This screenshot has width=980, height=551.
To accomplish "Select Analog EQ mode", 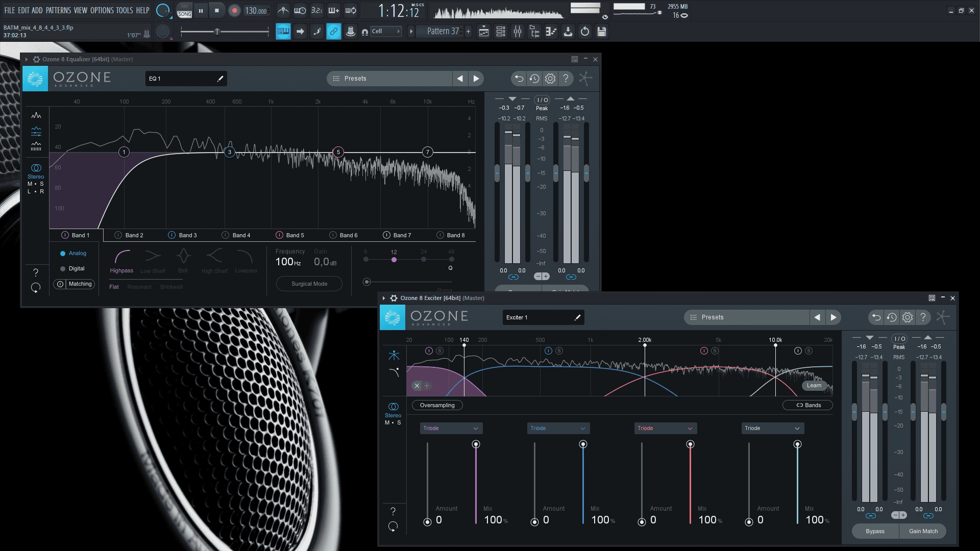I will pos(73,254).
